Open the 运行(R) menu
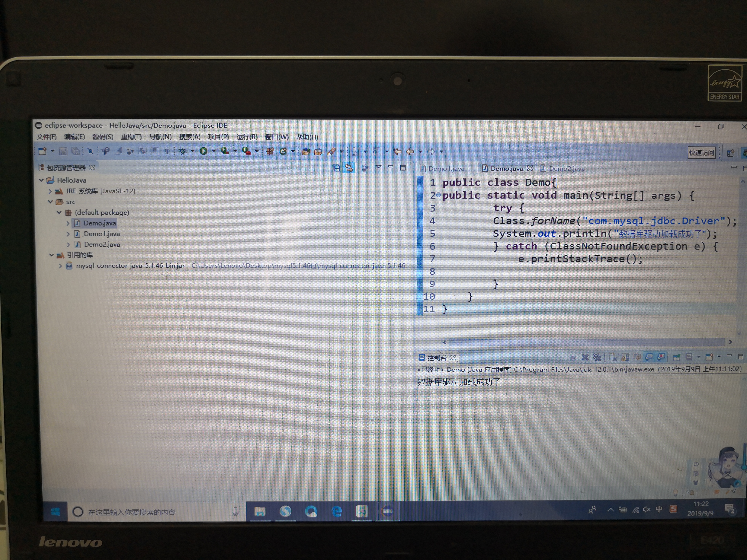The width and height of the screenshot is (747, 560). pyautogui.click(x=247, y=137)
